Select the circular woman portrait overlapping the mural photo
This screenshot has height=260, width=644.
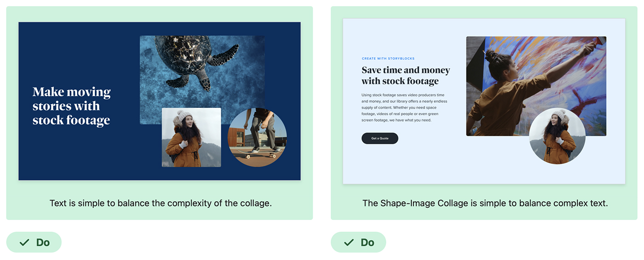pos(557,136)
